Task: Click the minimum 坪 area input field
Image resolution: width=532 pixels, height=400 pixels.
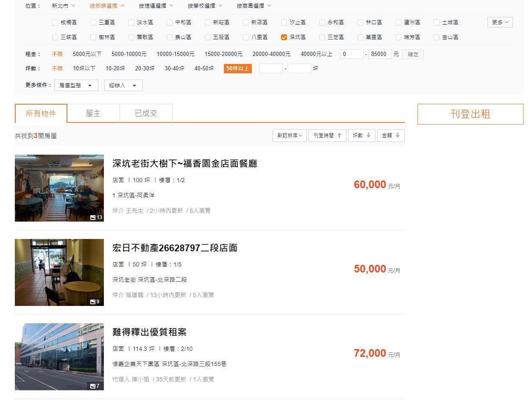Action: click(x=271, y=69)
